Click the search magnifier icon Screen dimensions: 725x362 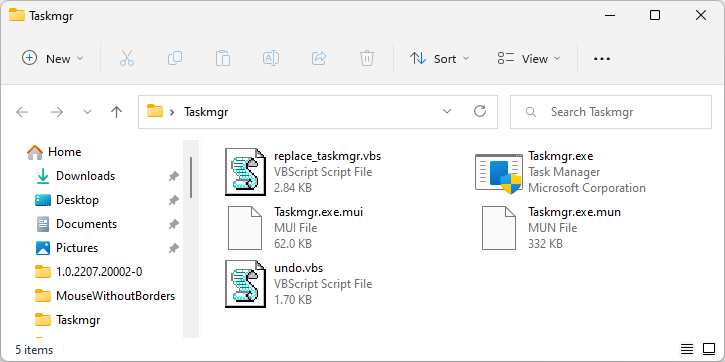coord(531,112)
